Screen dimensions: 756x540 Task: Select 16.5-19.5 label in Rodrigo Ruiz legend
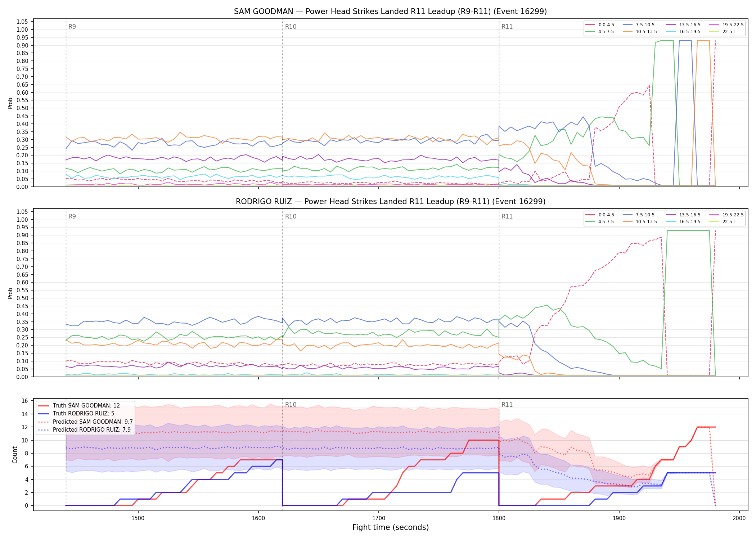tap(690, 222)
